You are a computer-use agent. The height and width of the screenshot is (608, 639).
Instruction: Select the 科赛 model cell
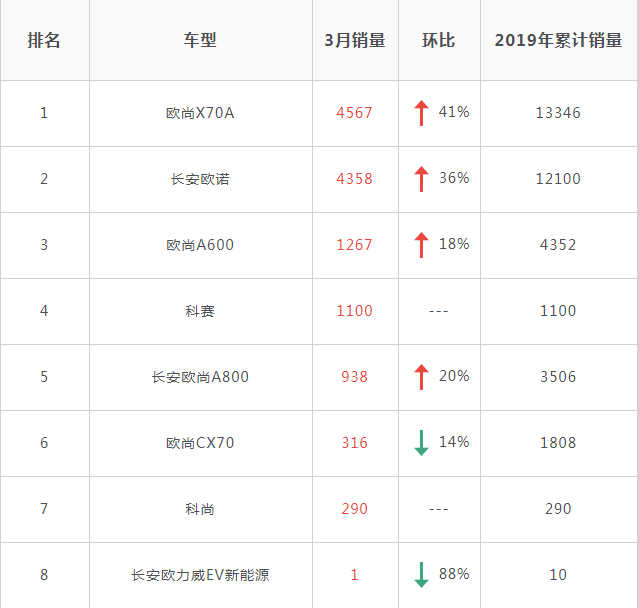(x=200, y=311)
